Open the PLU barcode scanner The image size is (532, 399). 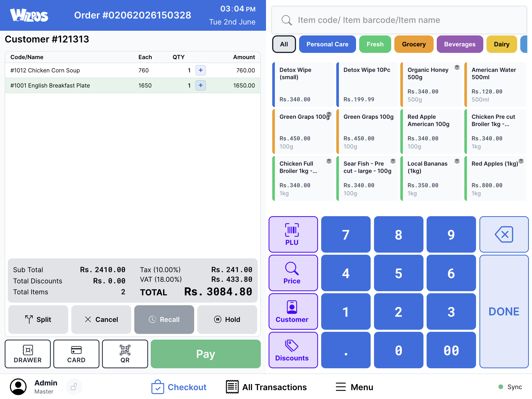pyautogui.click(x=293, y=234)
